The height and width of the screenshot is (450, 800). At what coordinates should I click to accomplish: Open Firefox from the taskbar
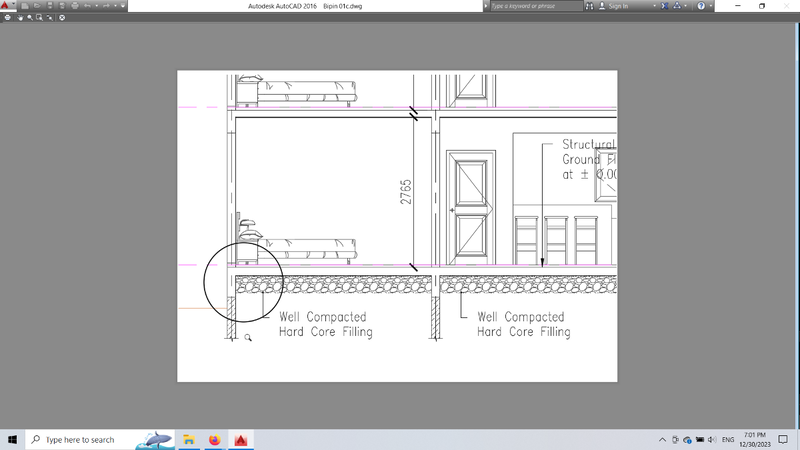tap(215, 439)
